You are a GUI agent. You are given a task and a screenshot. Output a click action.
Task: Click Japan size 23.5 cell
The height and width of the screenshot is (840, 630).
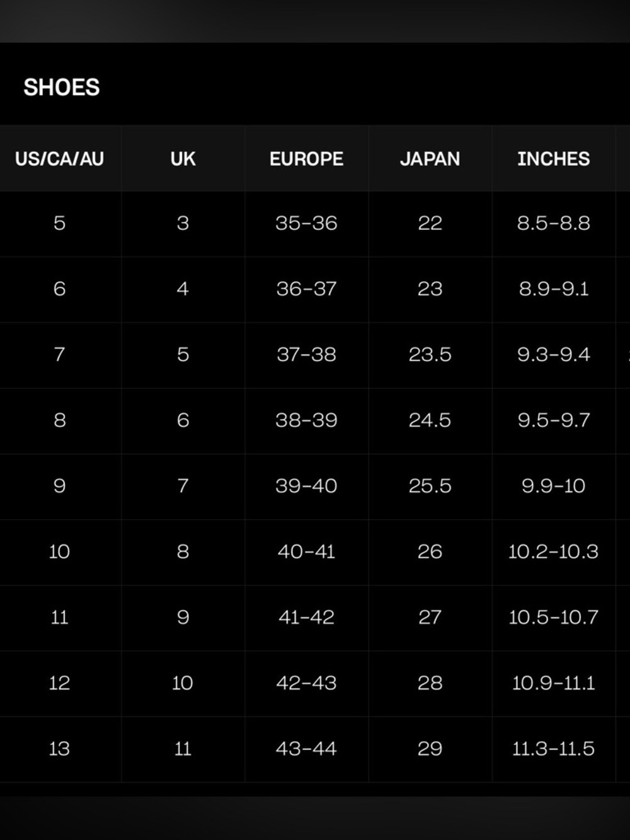pyautogui.click(x=430, y=354)
